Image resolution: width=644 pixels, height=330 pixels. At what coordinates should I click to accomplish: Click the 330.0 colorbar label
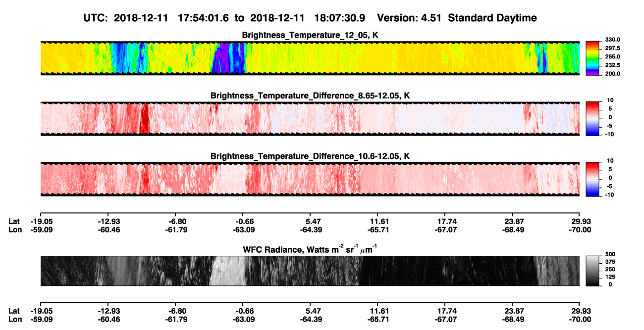pyautogui.click(x=613, y=40)
